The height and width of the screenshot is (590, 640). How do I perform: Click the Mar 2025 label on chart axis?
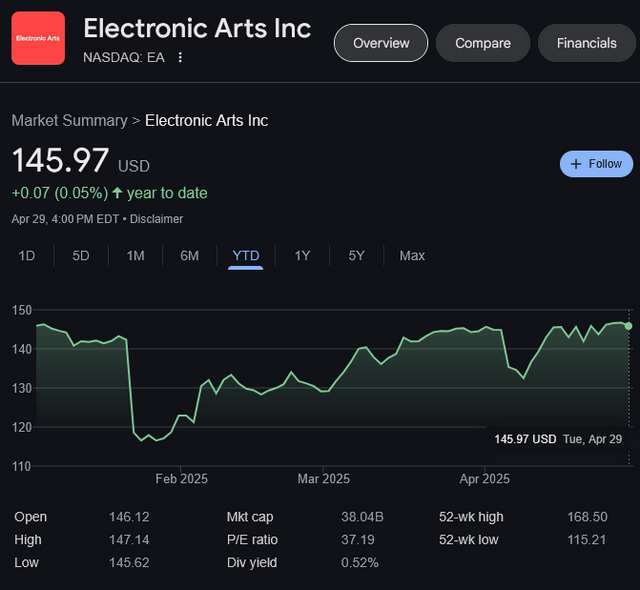(324, 479)
